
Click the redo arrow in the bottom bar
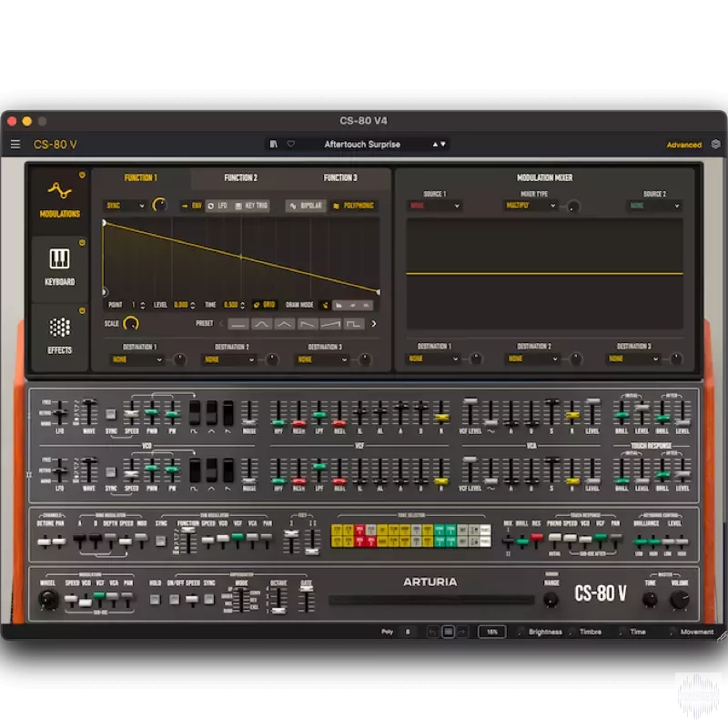coord(462,632)
